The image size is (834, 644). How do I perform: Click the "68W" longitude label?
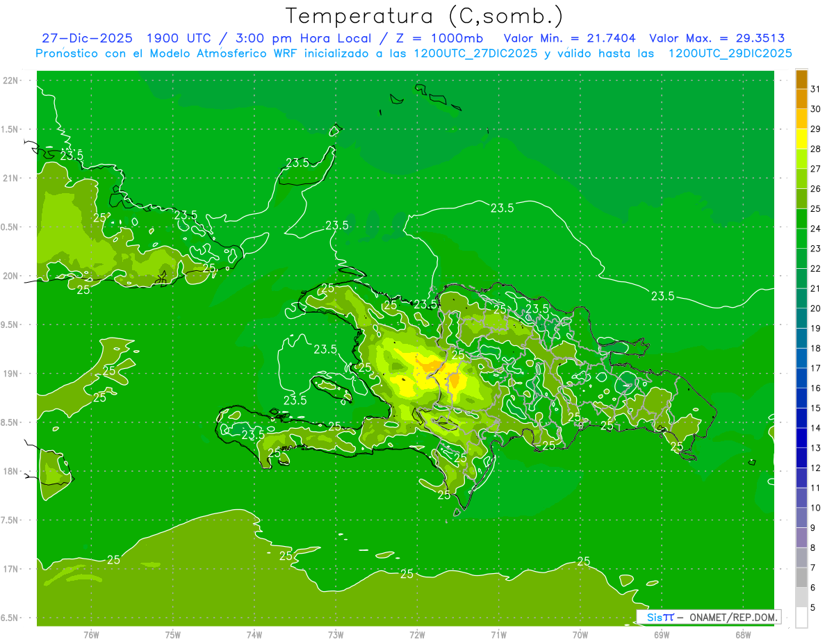(743, 634)
